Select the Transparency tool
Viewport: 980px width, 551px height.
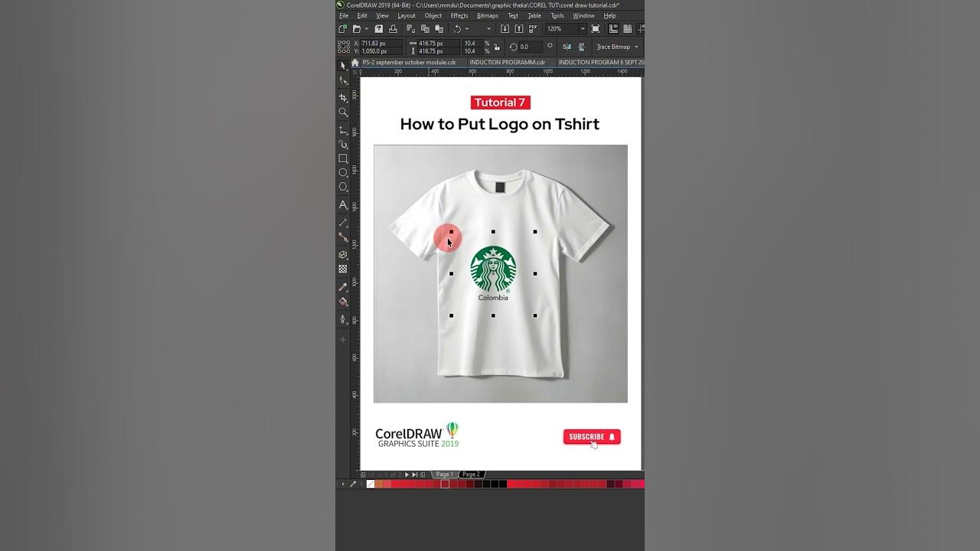coord(343,269)
